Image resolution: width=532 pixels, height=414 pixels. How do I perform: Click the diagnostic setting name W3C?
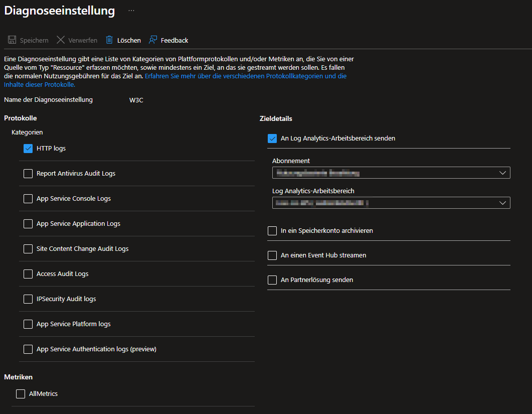tap(136, 100)
